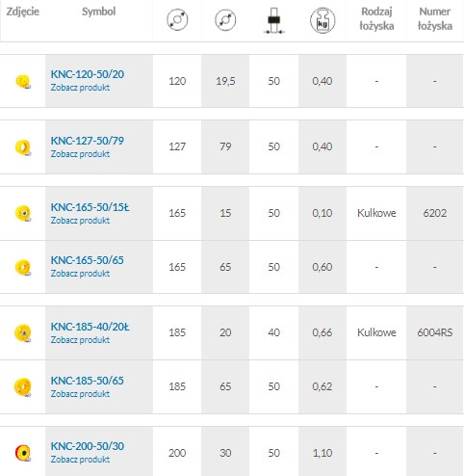This screenshot has height=476, width=464.
Task: Click the Symbol column header
Action: point(99,12)
